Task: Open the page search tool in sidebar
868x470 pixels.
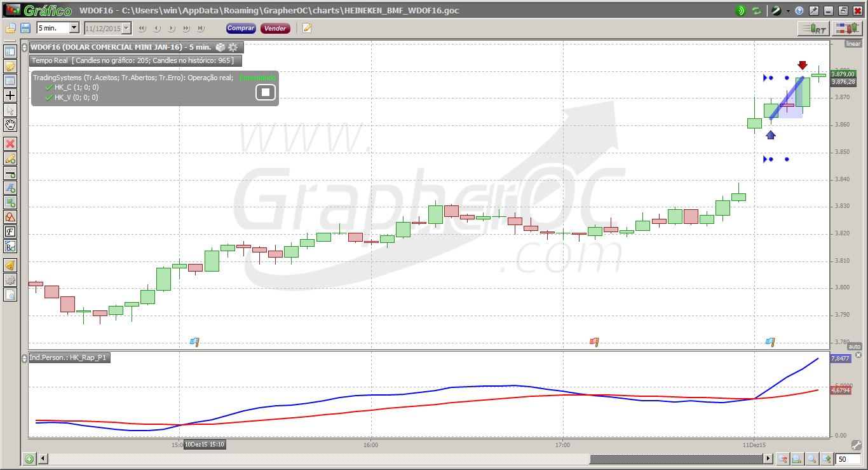Action: [10, 294]
